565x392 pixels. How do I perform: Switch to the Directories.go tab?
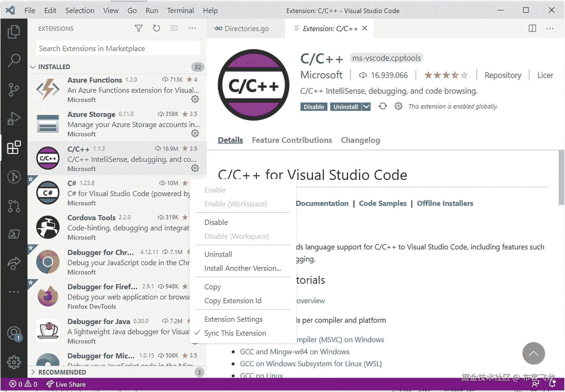pyautogui.click(x=246, y=28)
